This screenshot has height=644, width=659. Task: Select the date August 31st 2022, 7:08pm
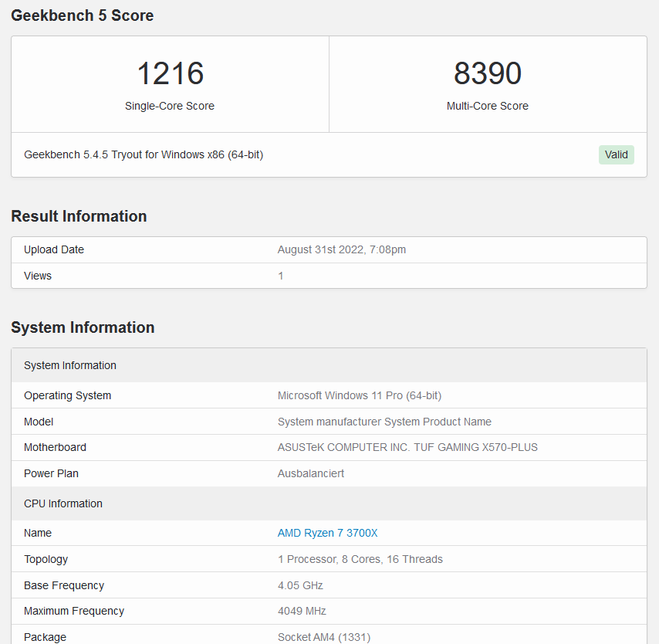point(342,250)
